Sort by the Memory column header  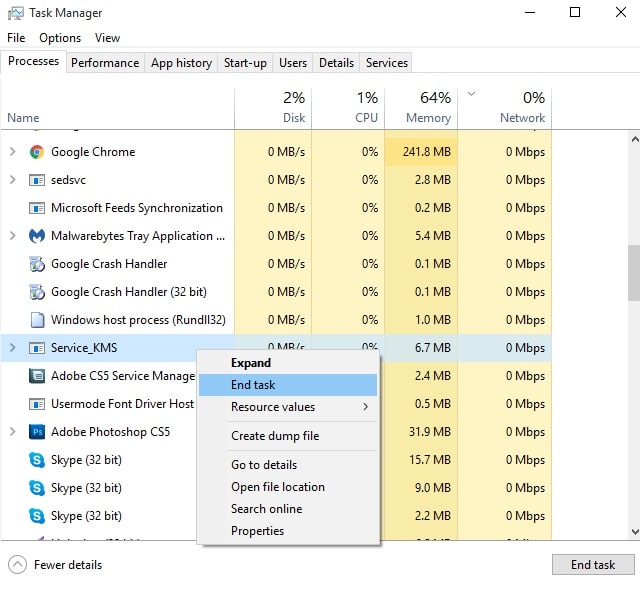pos(421,108)
